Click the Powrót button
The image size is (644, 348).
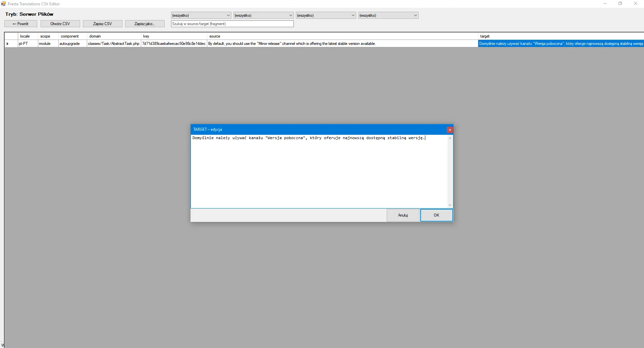click(x=20, y=23)
